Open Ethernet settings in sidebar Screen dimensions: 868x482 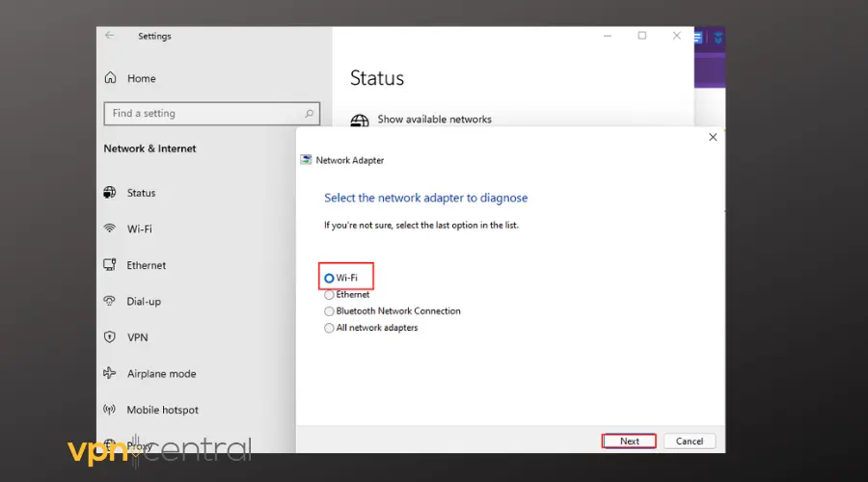coord(146,266)
